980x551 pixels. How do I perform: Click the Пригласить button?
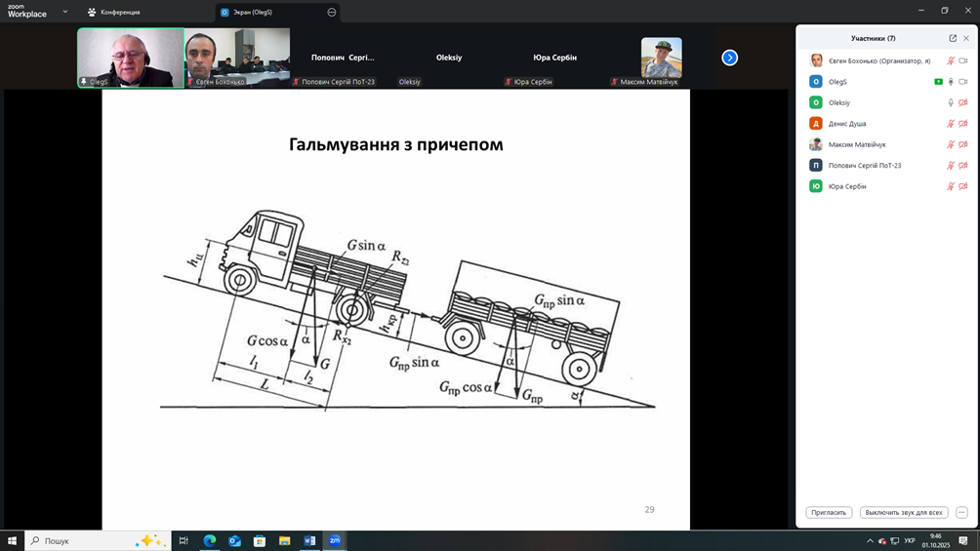829,512
